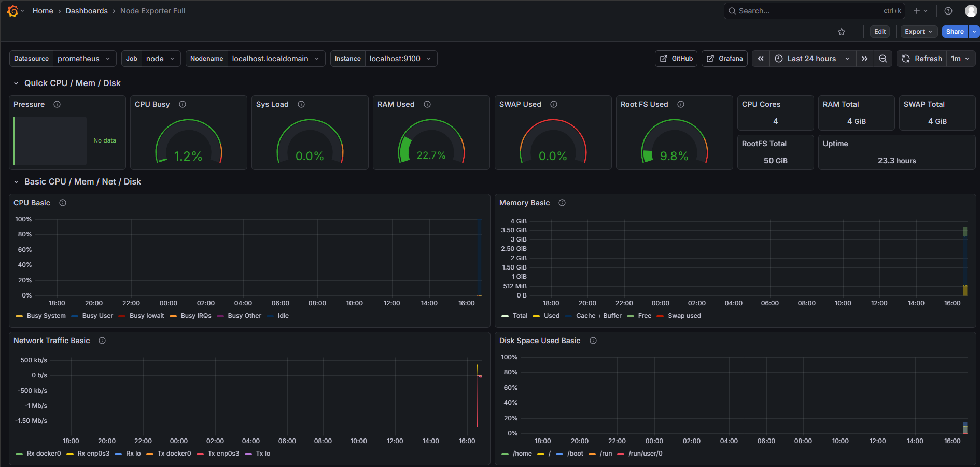Click the Grafana logo icon
The height and width of the screenshot is (467, 980).
coord(12,11)
